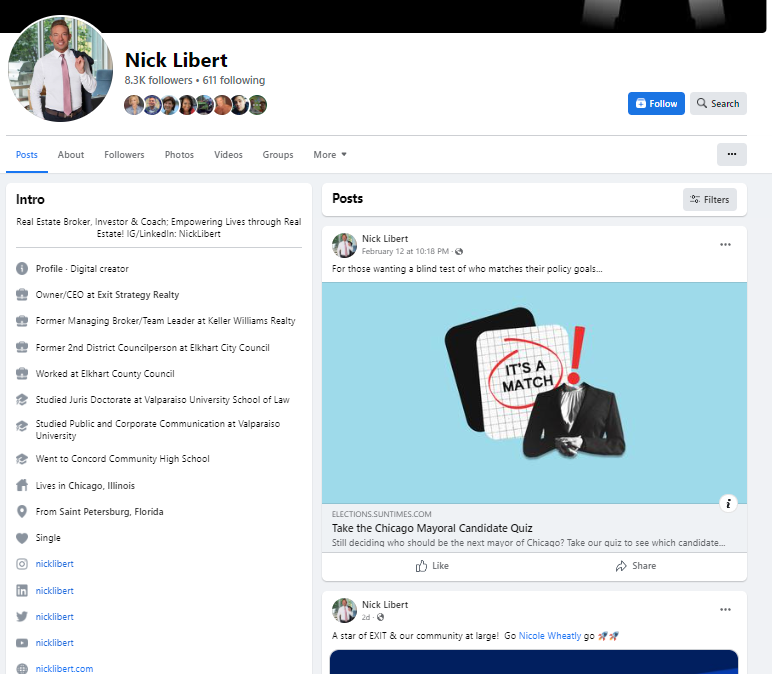Click the LinkedIn icon in Intro
772x674 pixels.
point(22,591)
